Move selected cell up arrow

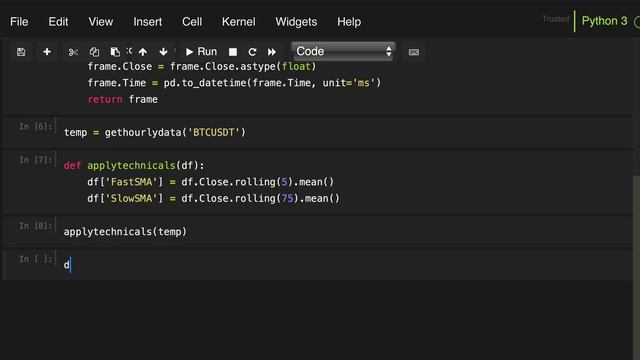coord(142,52)
